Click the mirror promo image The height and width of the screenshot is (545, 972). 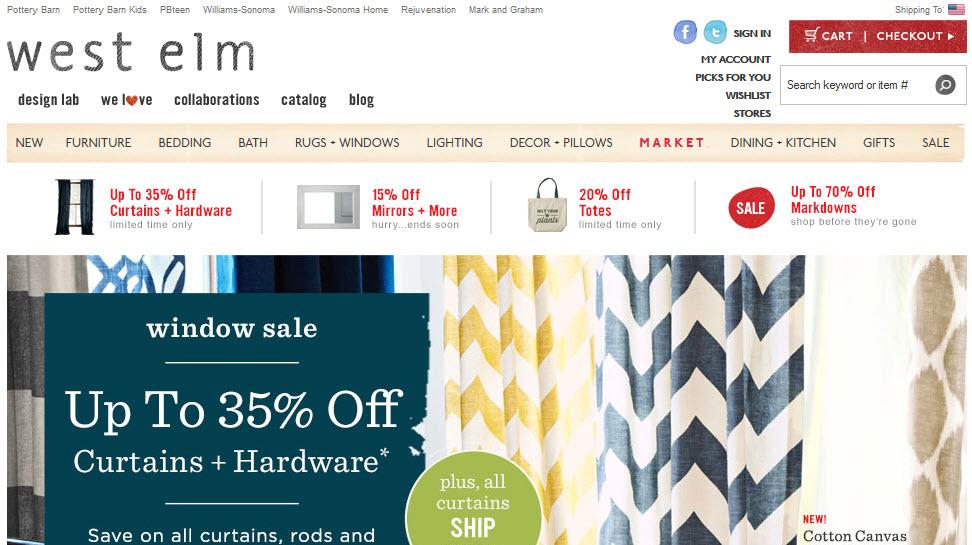[328, 207]
